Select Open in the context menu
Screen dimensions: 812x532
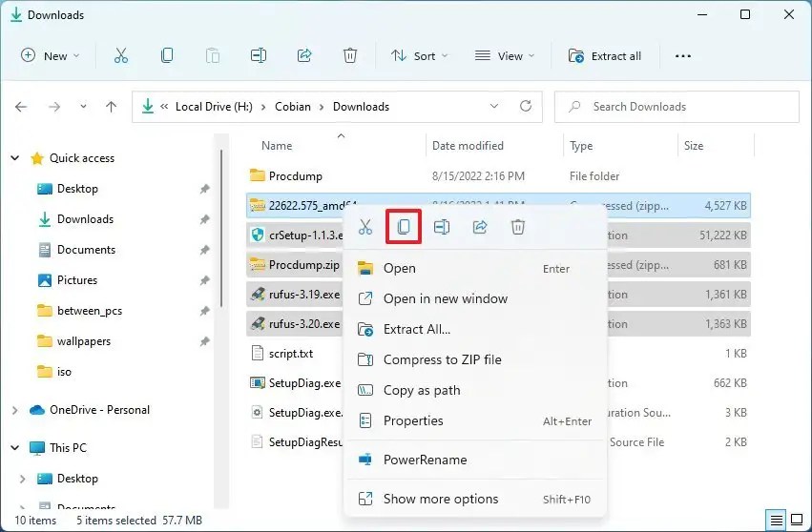tap(475, 268)
